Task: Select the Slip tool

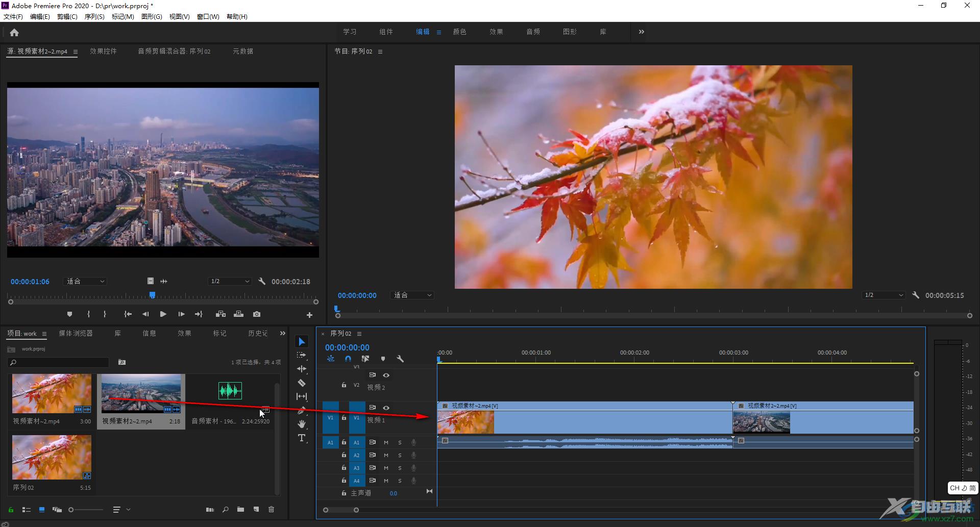Action: [x=302, y=396]
